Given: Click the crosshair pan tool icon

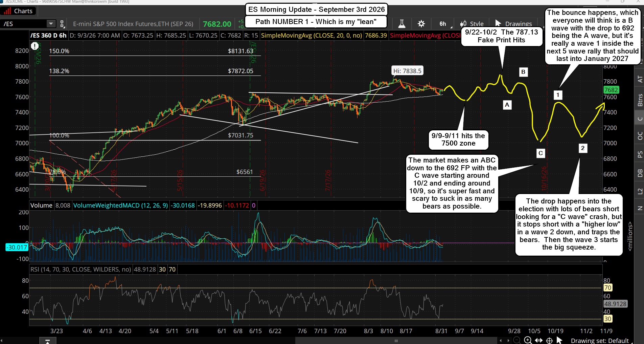Looking at the screenshot, I should [549, 340].
